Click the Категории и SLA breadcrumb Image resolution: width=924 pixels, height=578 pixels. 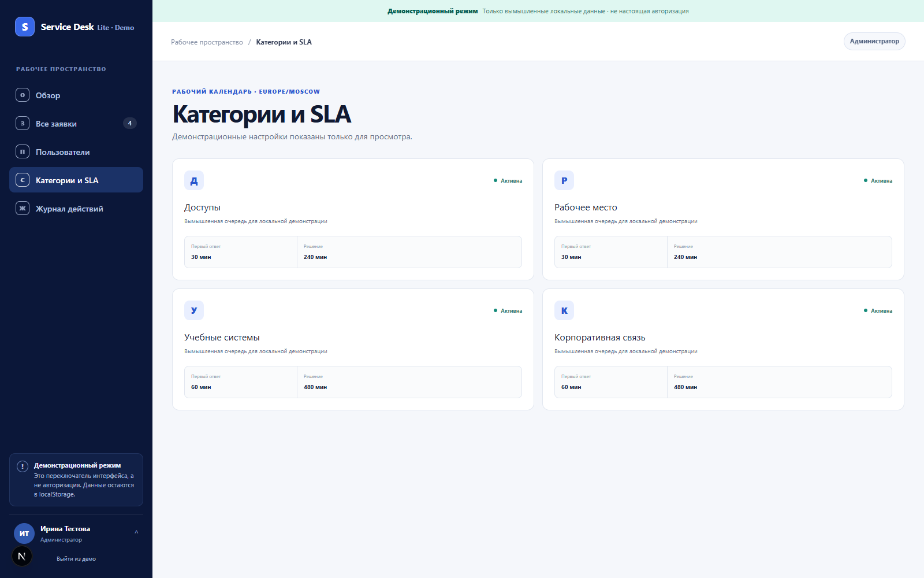pyautogui.click(x=284, y=42)
